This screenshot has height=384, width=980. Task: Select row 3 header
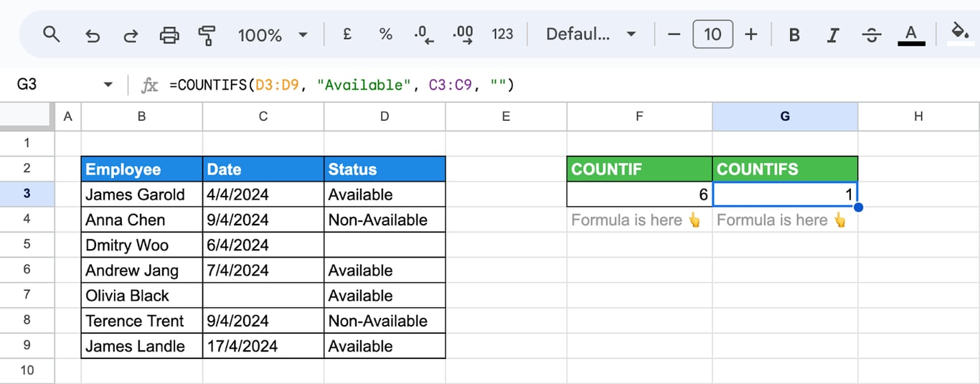pyautogui.click(x=27, y=194)
